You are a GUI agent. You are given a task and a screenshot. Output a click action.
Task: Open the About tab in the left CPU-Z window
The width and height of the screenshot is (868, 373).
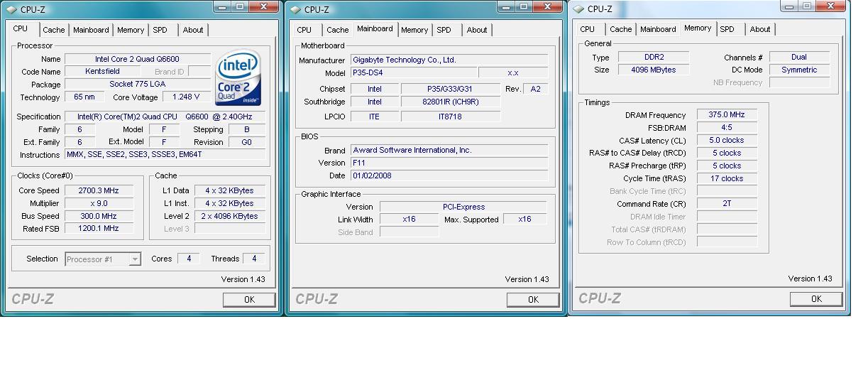click(x=193, y=30)
